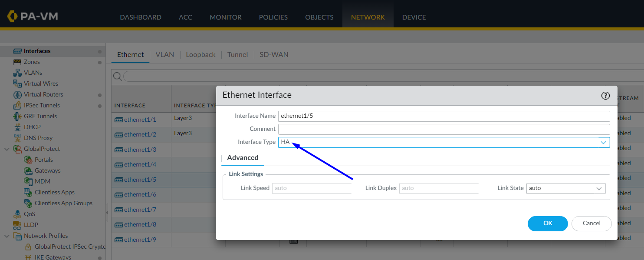Image resolution: width=644 pixels, height=260 pixels.
Task: Click inside the Comment input field
Action: click(x=443, y=129)
